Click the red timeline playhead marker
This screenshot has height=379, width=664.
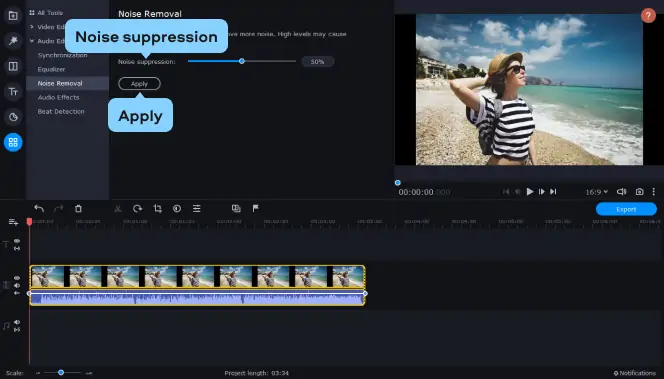click(29, 222)
